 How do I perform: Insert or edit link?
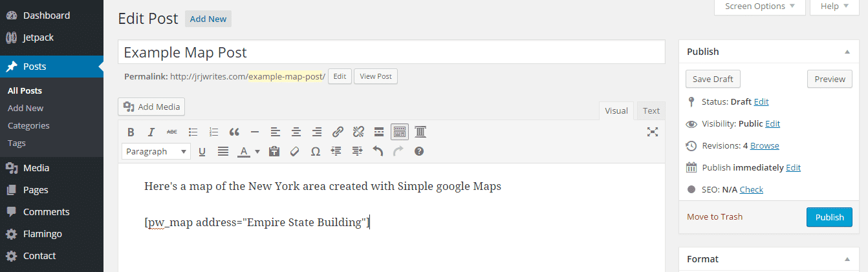[x=338, y=132]
